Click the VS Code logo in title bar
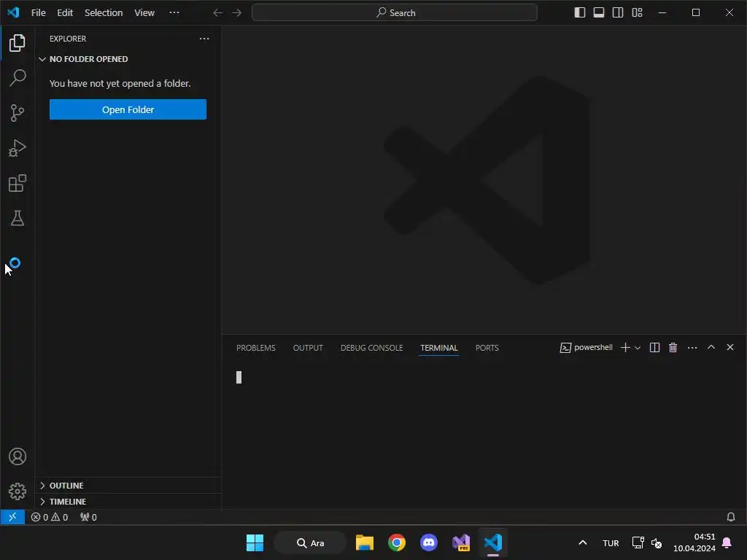 click(x=13, y=12)
